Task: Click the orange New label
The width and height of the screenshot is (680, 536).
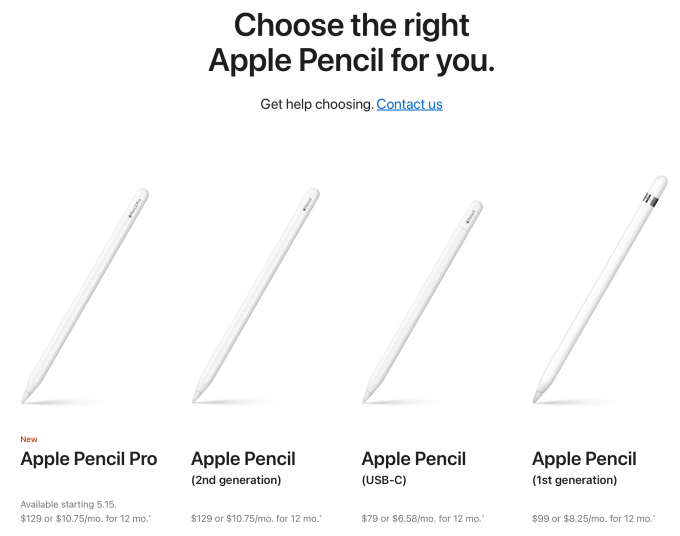Action: point(28,439)
